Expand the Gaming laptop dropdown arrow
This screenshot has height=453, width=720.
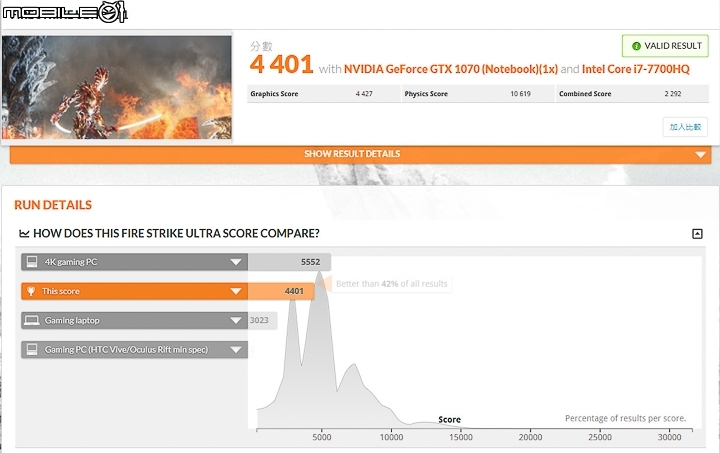click(x=236, y=320)
